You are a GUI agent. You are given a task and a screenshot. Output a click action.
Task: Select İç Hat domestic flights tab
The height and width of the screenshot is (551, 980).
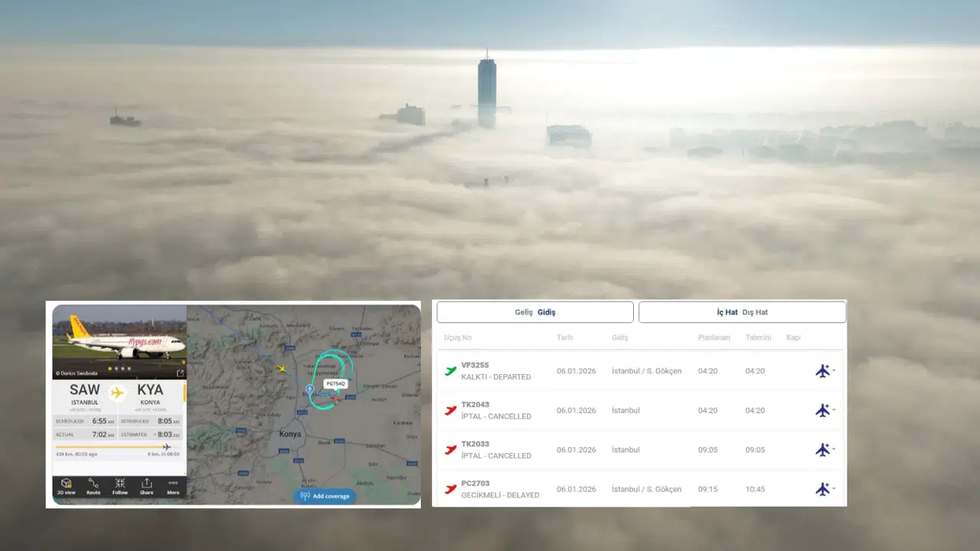pos(727,312)
